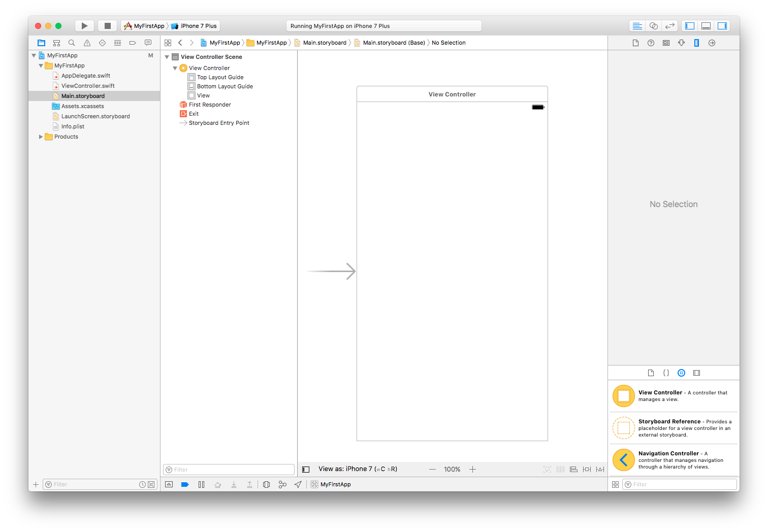Open the Symbol navigator tab
This screenshot has width=768, height=532.
(57, 43)
